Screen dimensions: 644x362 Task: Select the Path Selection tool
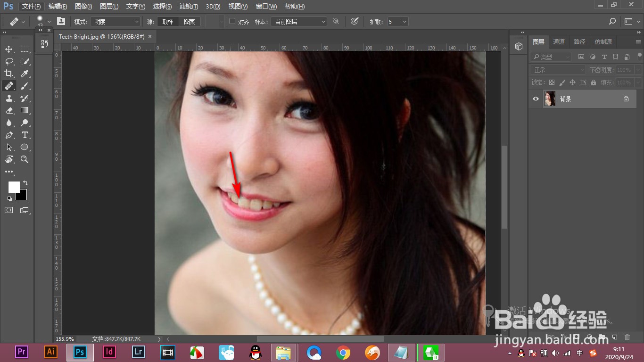click(x=9, y=147)
